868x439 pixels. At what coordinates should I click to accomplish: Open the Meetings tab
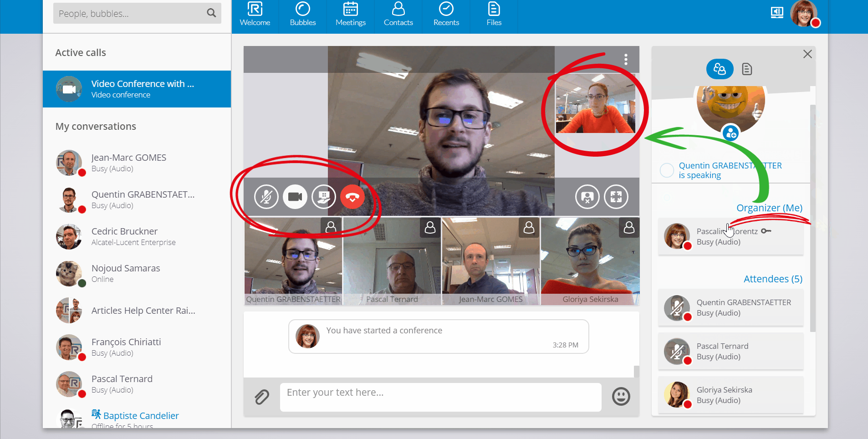click(351, 15)
